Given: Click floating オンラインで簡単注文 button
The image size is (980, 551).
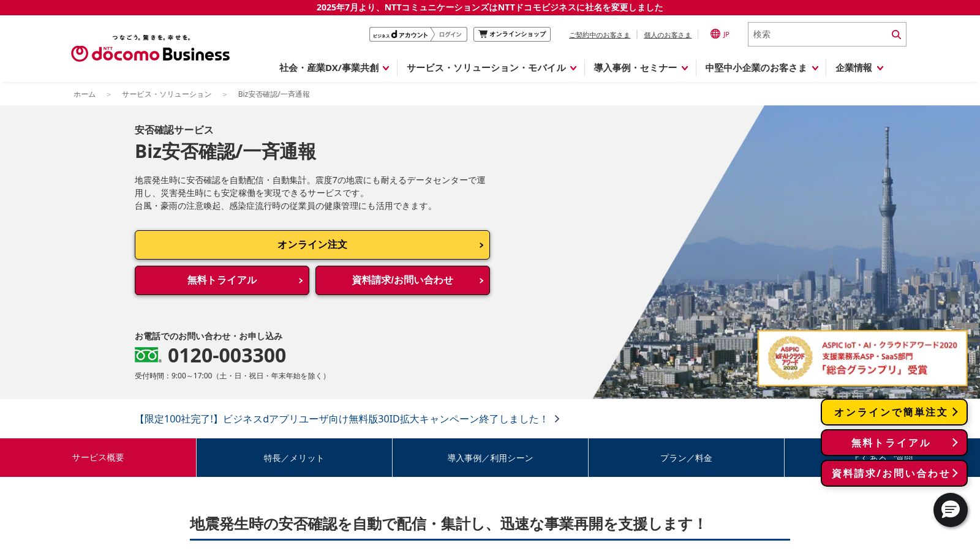Looking at the screenshot, I should click(894, 412).
